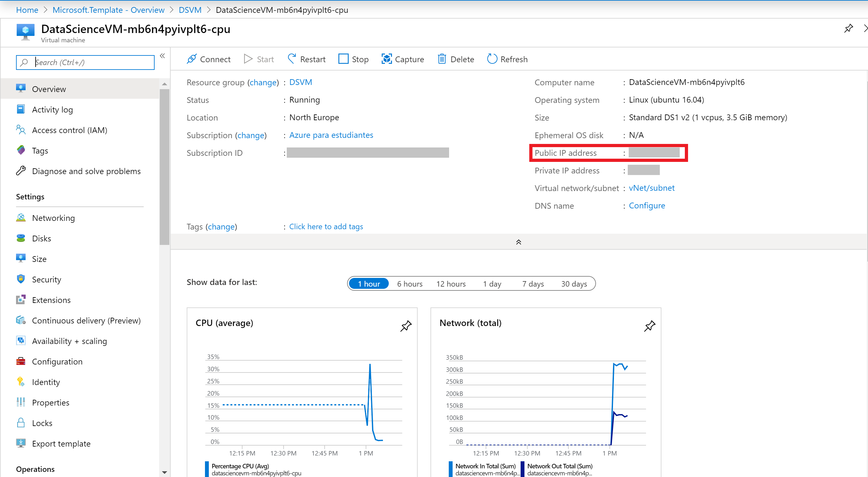Screen dimensions: 868x477
Task: Change the resource group
Action: pyautogui.click(x=263, y=82)
